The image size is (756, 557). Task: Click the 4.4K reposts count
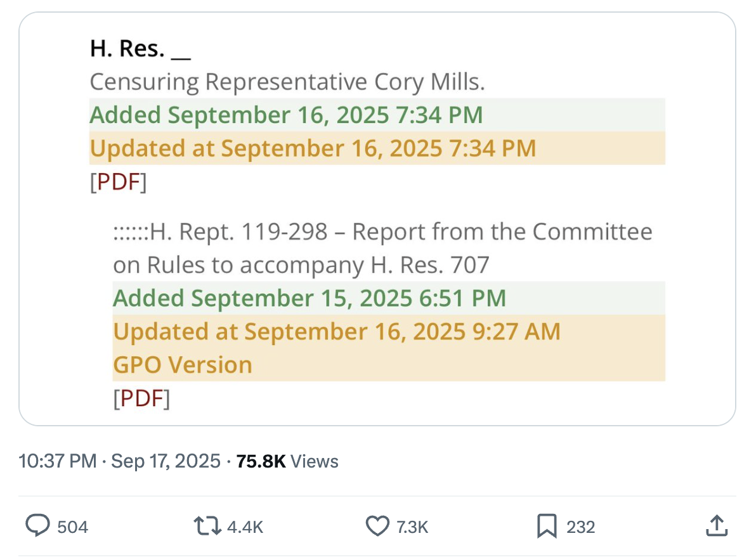(245, 527)
